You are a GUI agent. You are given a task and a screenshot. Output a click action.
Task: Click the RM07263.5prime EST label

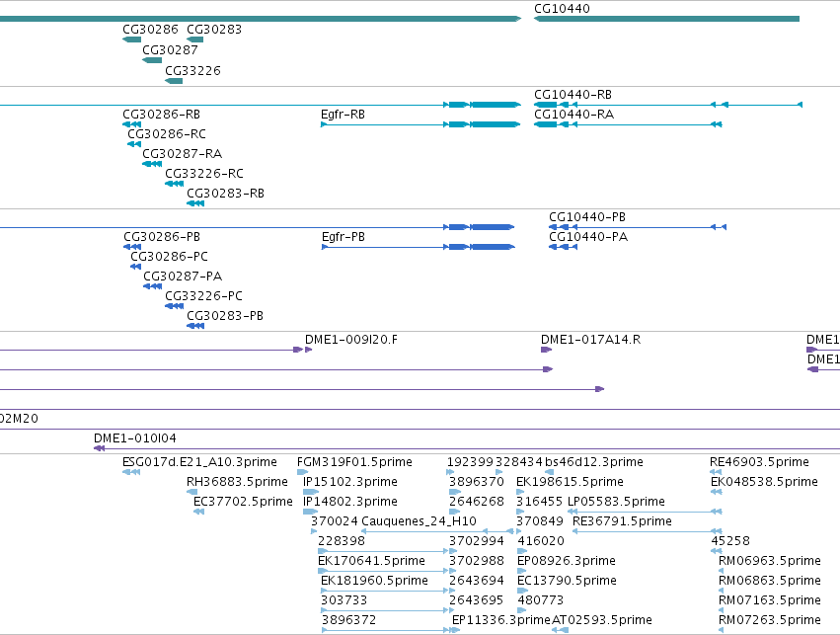click(770, 620)
